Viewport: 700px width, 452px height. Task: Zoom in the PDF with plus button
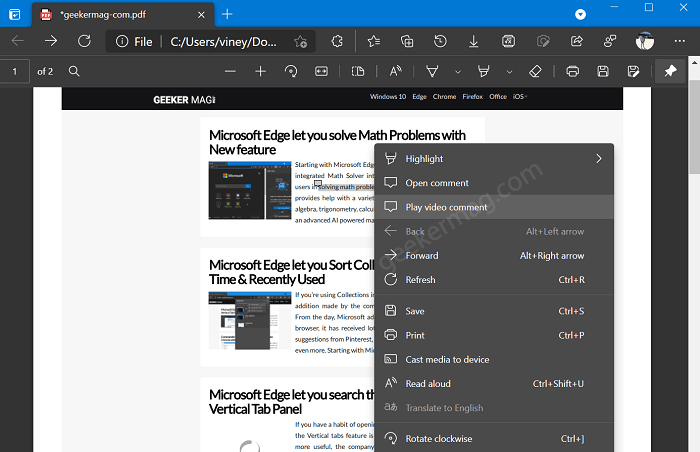(261, 71)
